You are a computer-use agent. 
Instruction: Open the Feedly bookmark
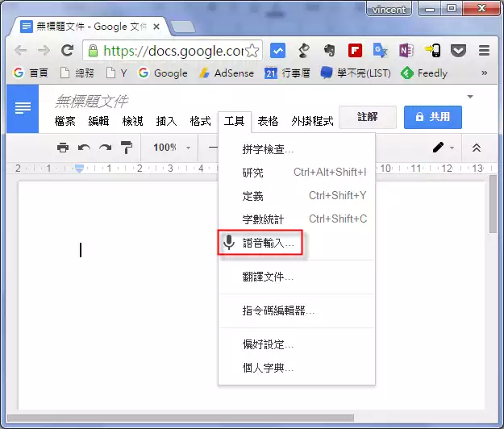tap(424, 73)
